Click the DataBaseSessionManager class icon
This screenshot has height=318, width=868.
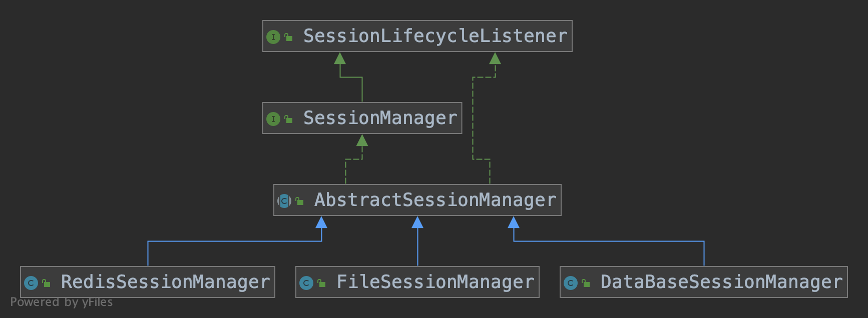[571, 283]
